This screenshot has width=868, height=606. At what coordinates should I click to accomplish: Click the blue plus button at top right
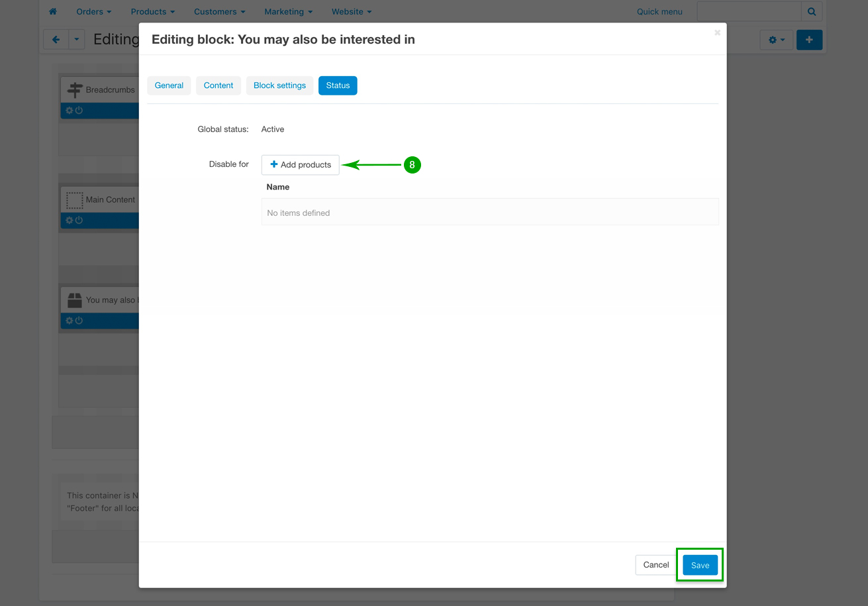click(809, 40)
